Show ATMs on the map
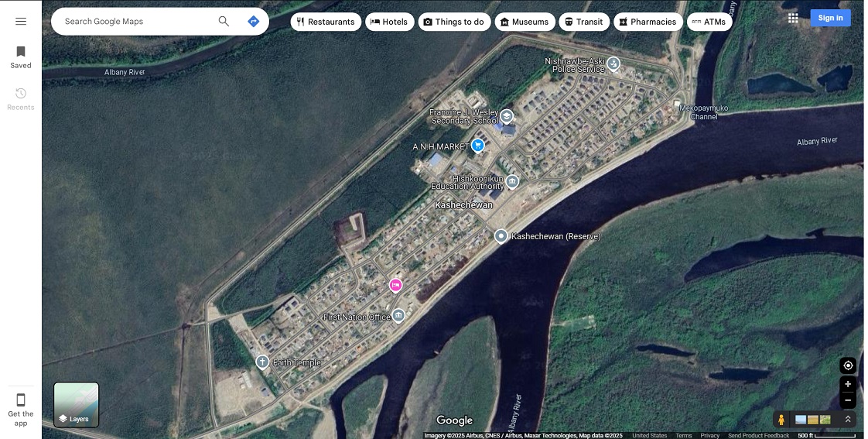 [x=709, y=22]
